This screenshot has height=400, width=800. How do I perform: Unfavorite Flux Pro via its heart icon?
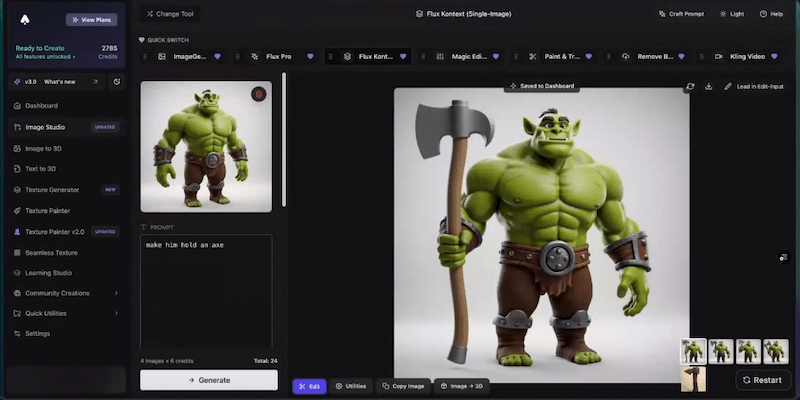[x=310, y=56]
